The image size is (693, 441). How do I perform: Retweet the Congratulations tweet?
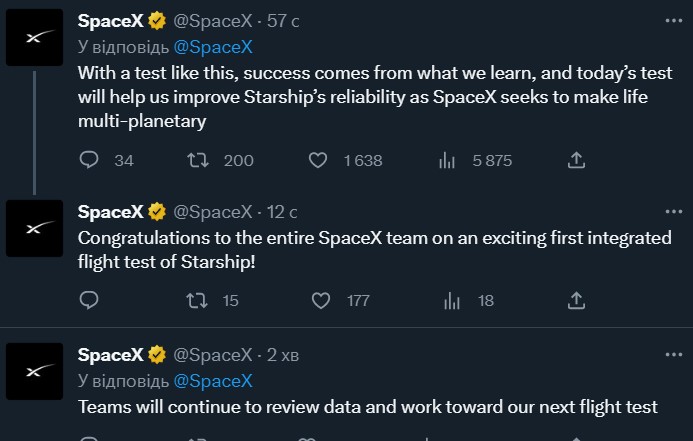click(x=197, y=300)
